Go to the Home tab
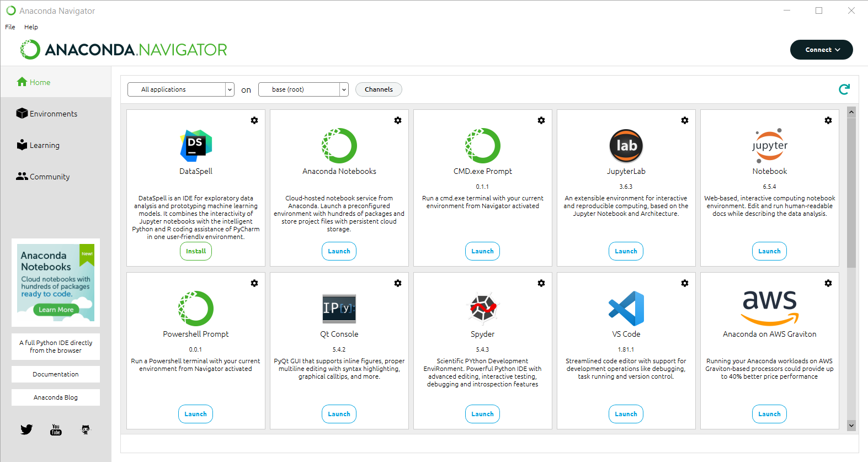The height and width of the screenshot is (462, 868). tap(56, 82)
